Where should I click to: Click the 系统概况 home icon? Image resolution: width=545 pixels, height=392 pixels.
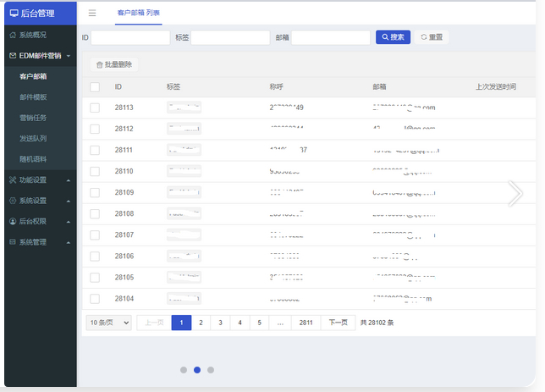12,36
